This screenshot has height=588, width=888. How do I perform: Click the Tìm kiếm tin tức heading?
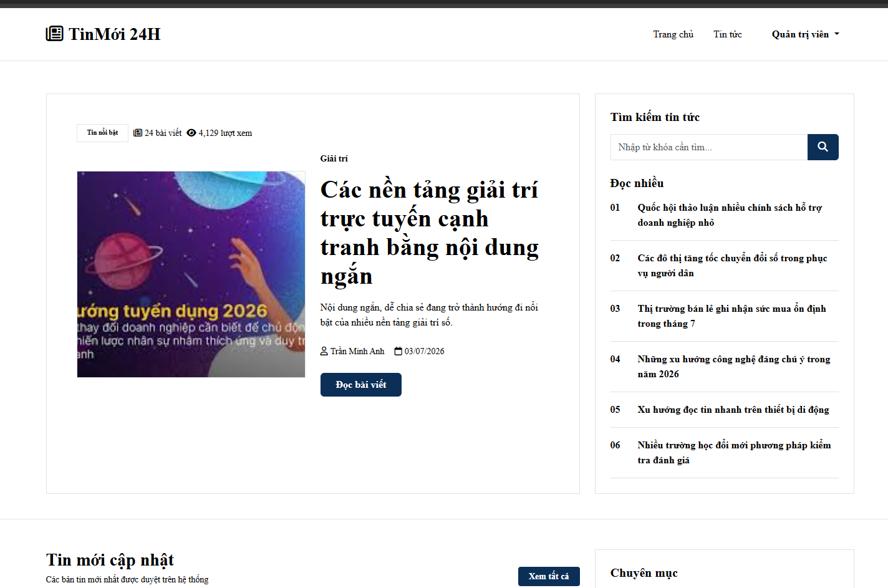[x=655, y=117]
